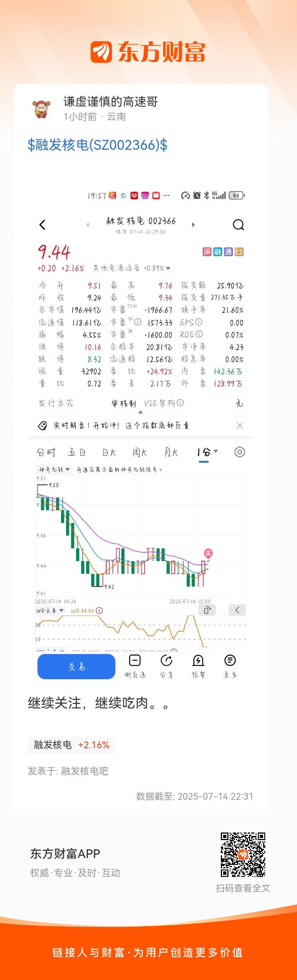
Task: Tap the current price 9.44
Action: tap(54, 252)
